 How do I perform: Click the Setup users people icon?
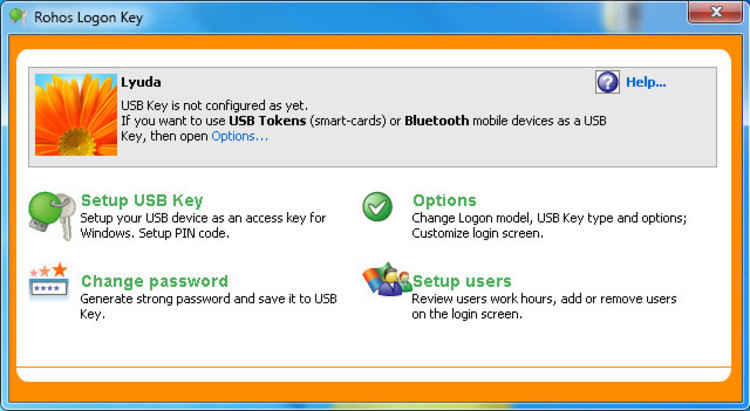[x=387, y=279]
